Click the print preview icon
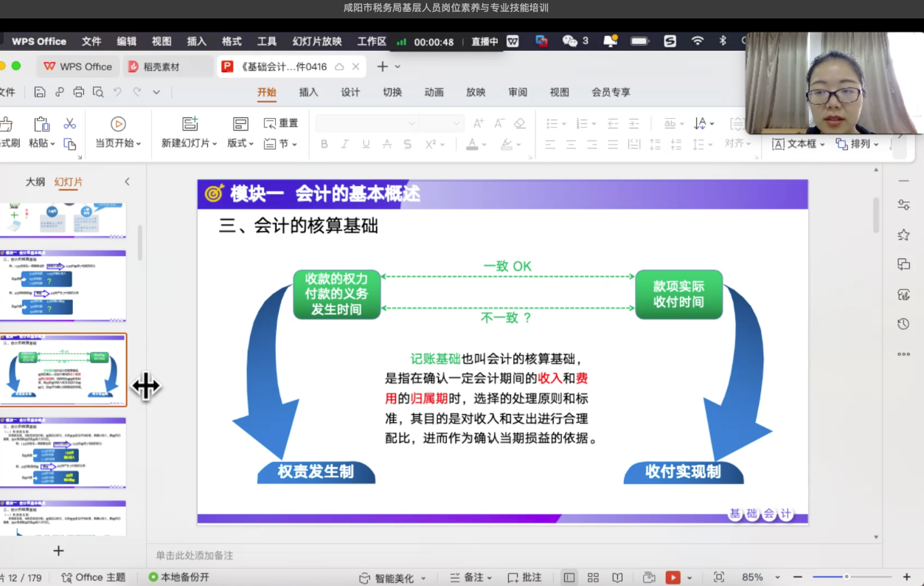The width and height of the screenshot is (924, 586). click(98, 92)
